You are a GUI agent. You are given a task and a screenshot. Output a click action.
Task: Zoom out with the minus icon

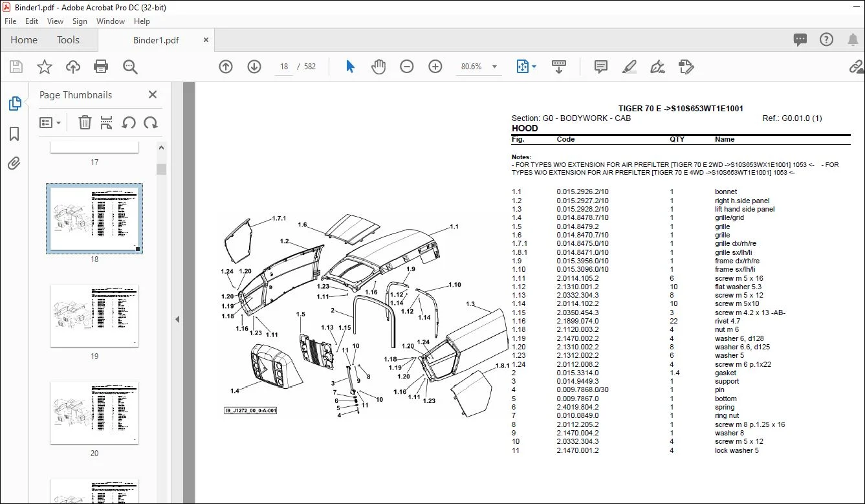click(x=407, y=67)
